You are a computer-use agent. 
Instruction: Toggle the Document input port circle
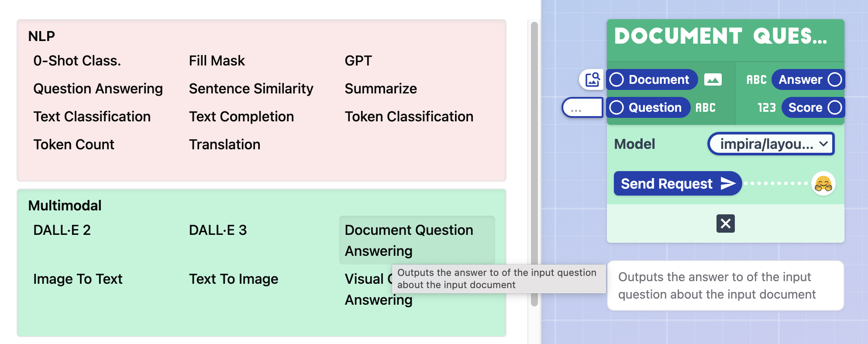click(617, 80)
